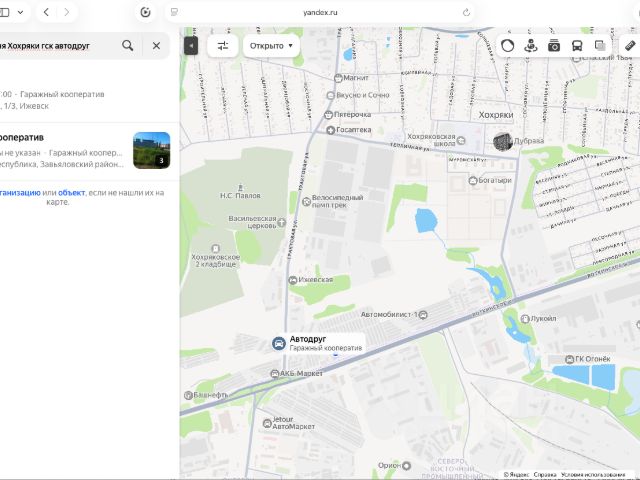640x480 pixels.
Task: Reload the page from address bar
Action: click(x=466, y=12)
